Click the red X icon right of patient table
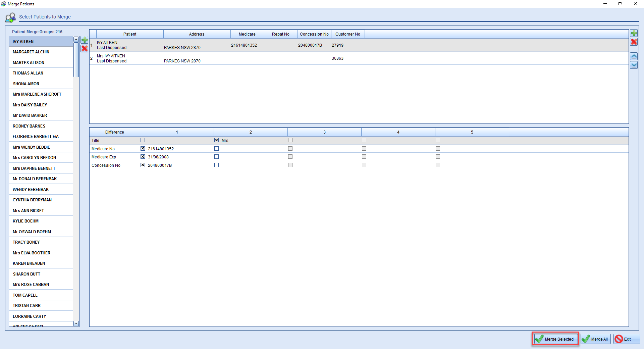Viewport: 644px width, 349px height. [x=634, y=42]
